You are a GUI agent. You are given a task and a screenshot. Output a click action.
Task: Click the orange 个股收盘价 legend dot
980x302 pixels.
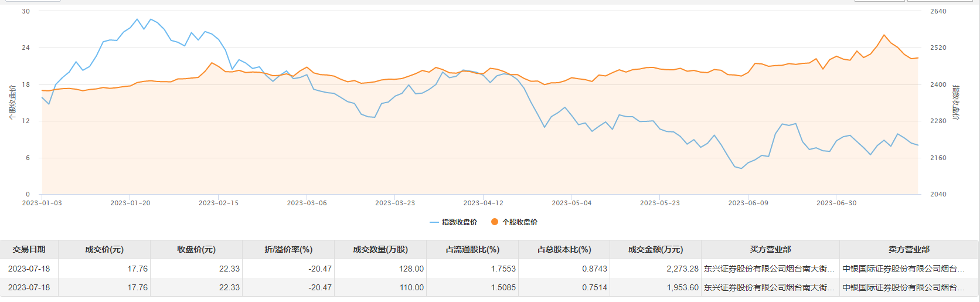coord(495,222)
